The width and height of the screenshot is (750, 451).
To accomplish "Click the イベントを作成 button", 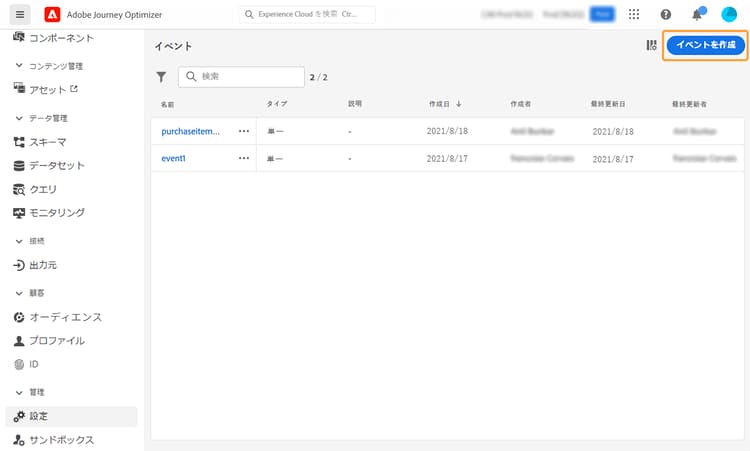I will tap(706, 45).
